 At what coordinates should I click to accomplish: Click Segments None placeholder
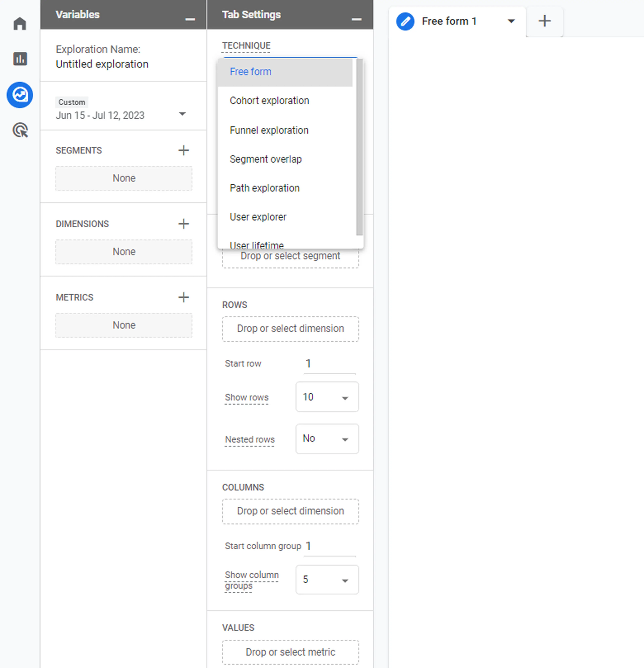[124, 178]
